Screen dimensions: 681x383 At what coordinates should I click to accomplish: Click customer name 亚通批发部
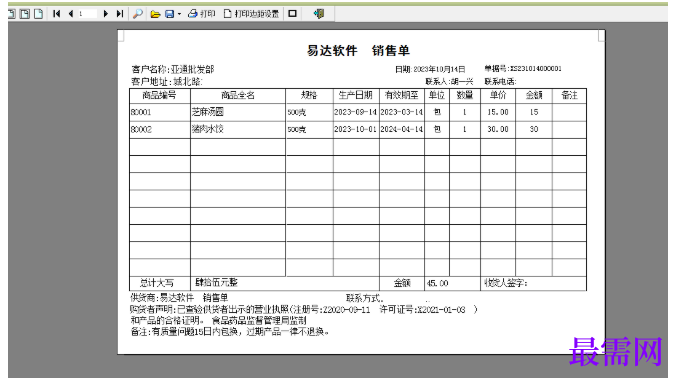pos(192,69)
